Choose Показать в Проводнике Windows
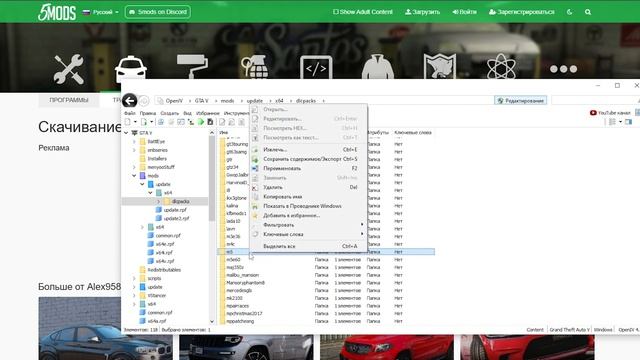 (308, 206)
